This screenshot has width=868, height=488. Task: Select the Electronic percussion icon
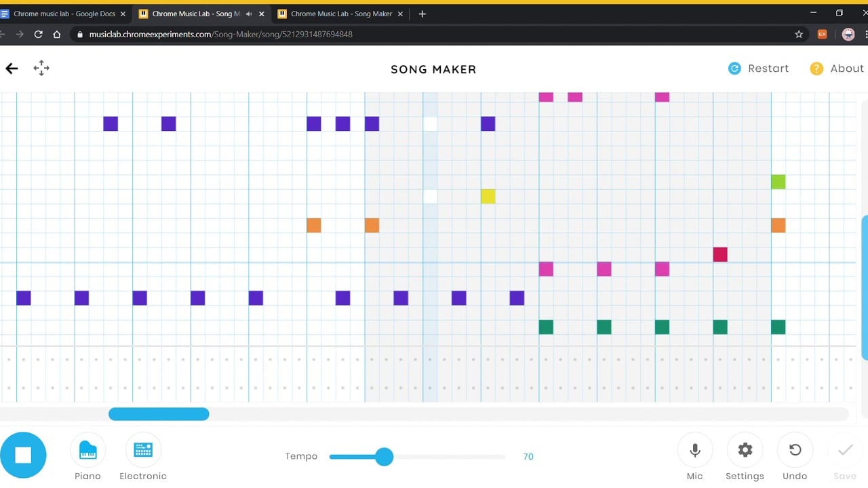(143, 450)
